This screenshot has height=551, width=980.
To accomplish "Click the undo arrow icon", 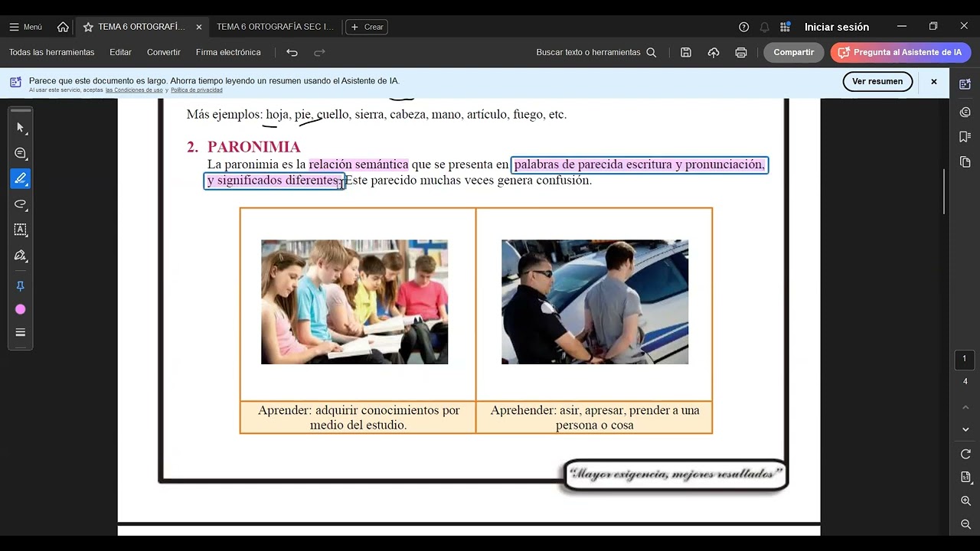I will coord(292,52).
